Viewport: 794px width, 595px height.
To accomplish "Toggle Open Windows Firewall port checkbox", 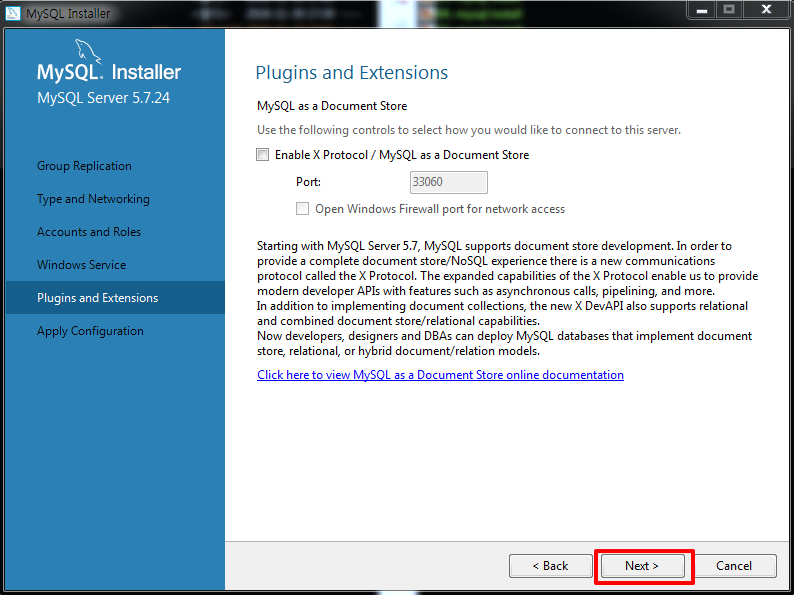I will tap(302, 209).
